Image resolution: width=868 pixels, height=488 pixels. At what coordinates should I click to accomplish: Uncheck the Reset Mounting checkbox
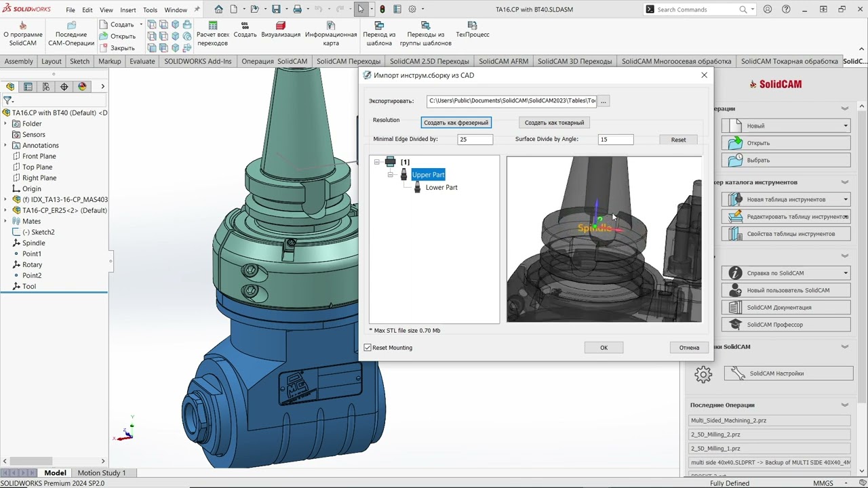[368, 348]
